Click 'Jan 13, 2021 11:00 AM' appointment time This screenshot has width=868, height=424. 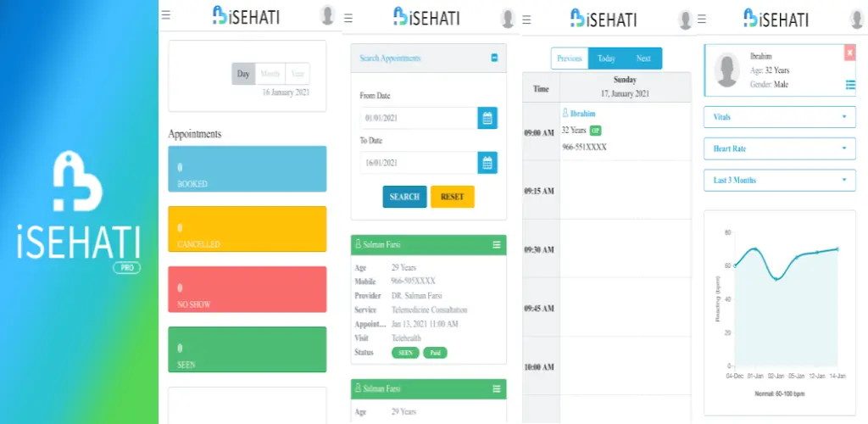pyautogui.click(x=425, y=324)
